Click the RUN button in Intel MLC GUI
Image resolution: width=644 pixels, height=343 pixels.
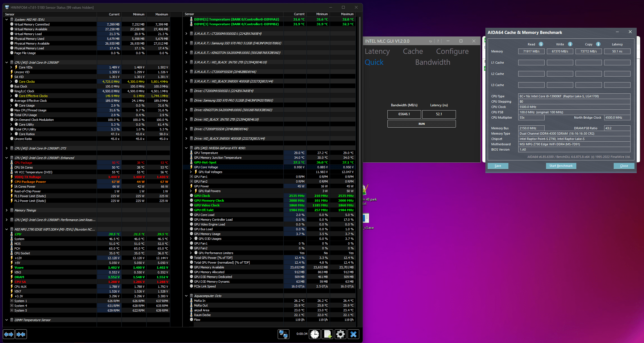point(421,124)
